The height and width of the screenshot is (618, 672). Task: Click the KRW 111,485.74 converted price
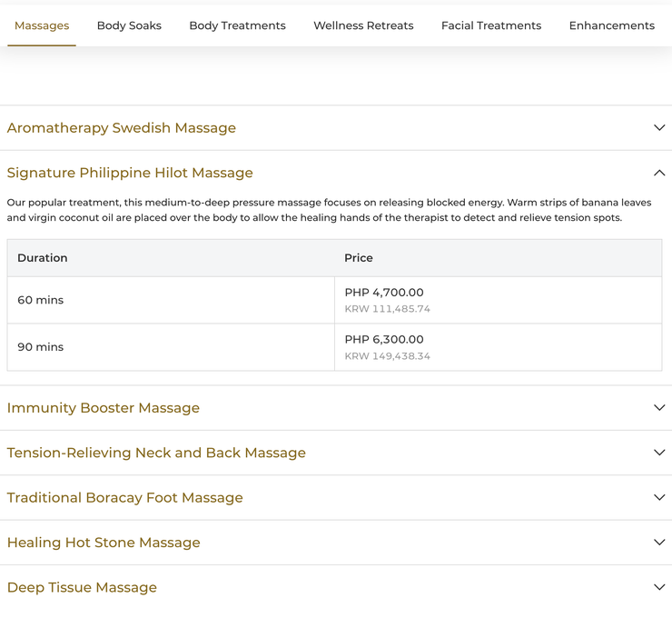388,309
